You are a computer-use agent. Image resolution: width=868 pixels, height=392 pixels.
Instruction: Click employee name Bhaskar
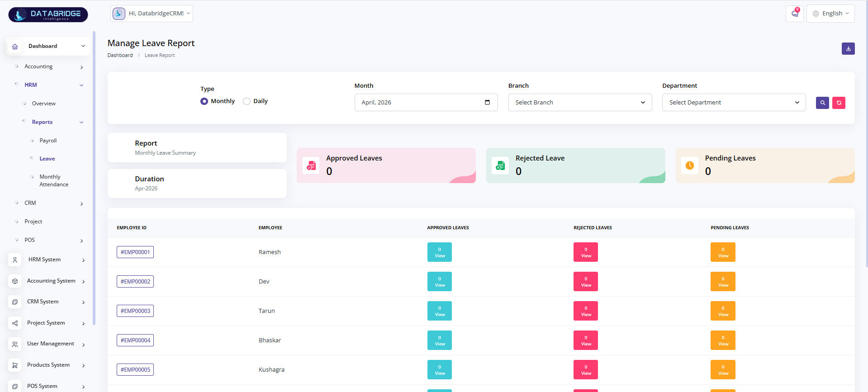coord(270,340)
